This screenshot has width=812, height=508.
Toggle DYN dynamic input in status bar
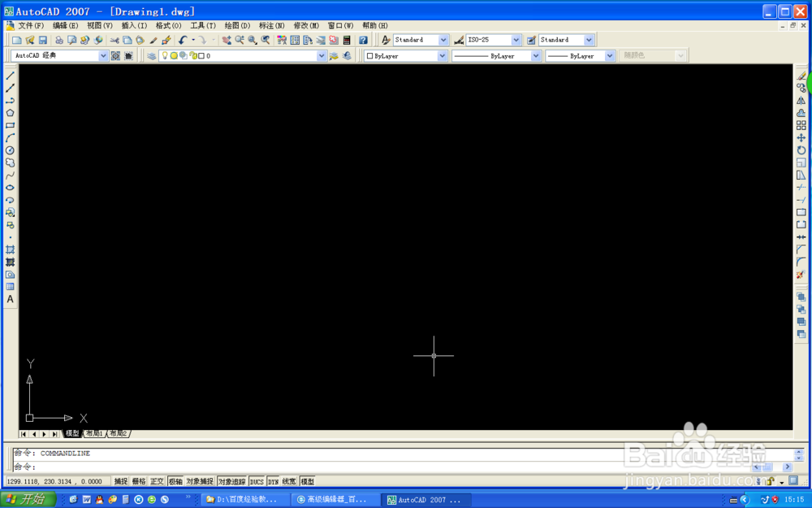273,481
